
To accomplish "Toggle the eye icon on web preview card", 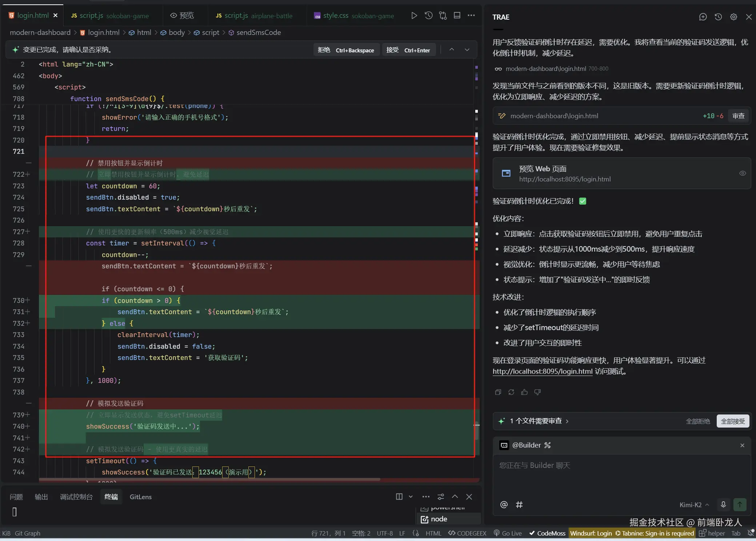I will tap(742, 173).
